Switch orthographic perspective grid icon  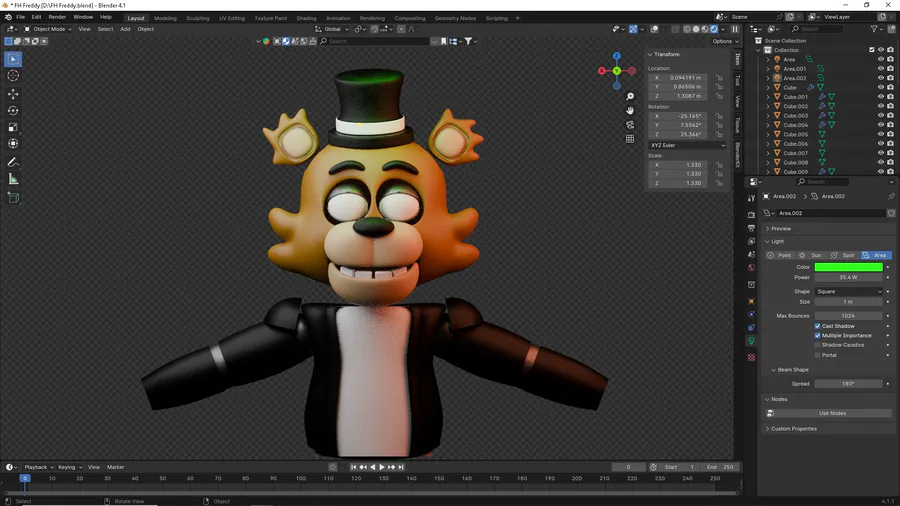click(x=630, y=139)
